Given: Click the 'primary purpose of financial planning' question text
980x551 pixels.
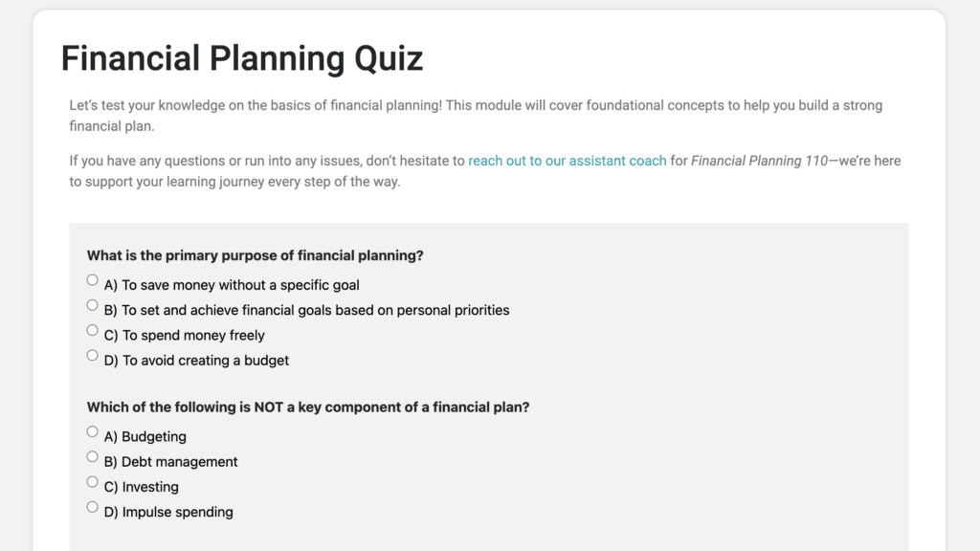Looking at the screenshot, I should [x=255, y=255].
